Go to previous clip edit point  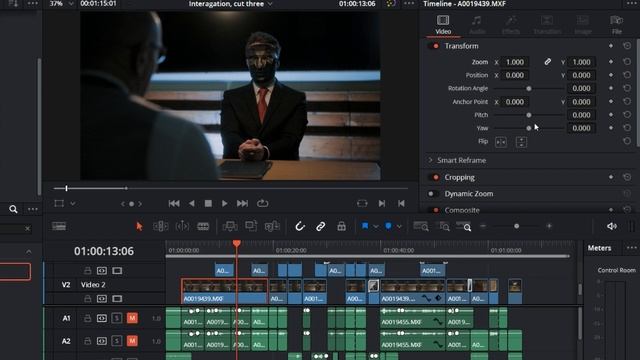pyautogui.click(x=401, y=203)
